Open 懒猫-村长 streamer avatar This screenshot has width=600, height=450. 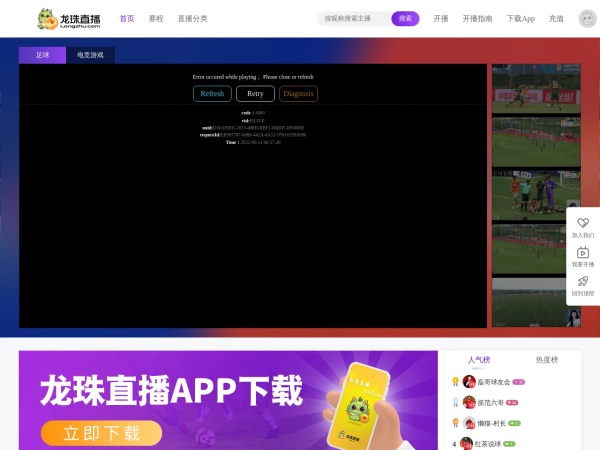[469, 423]
